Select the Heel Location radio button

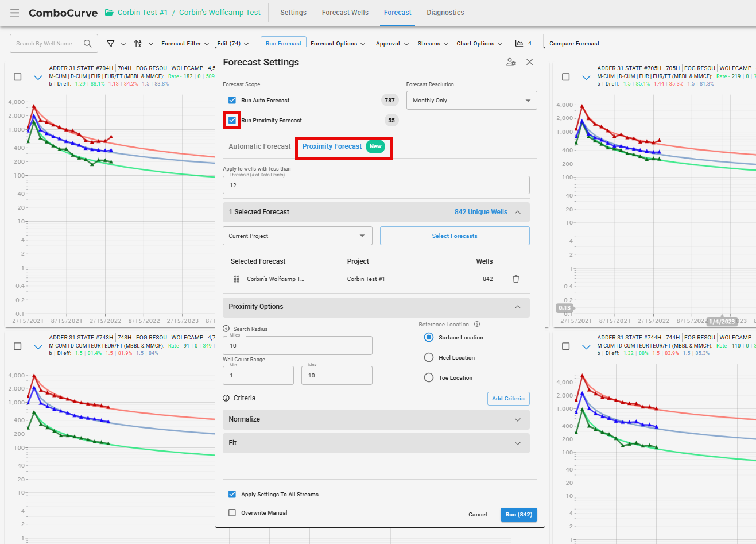pos(429,357)
